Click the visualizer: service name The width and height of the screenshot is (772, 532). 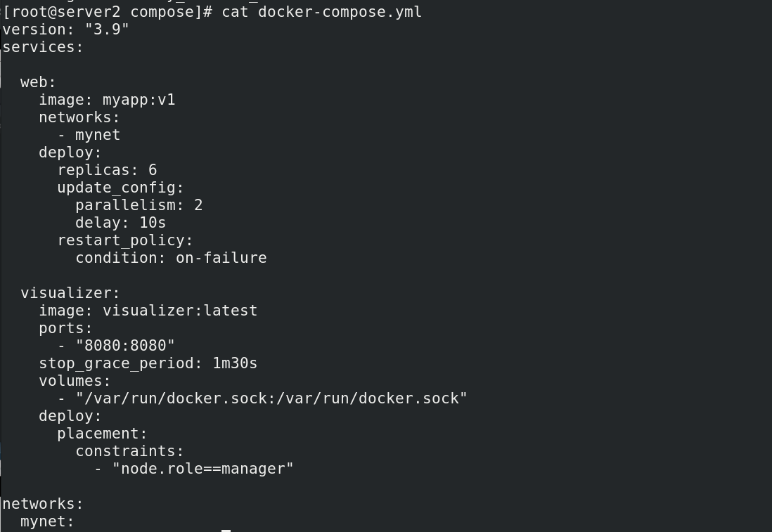[70, 293]
